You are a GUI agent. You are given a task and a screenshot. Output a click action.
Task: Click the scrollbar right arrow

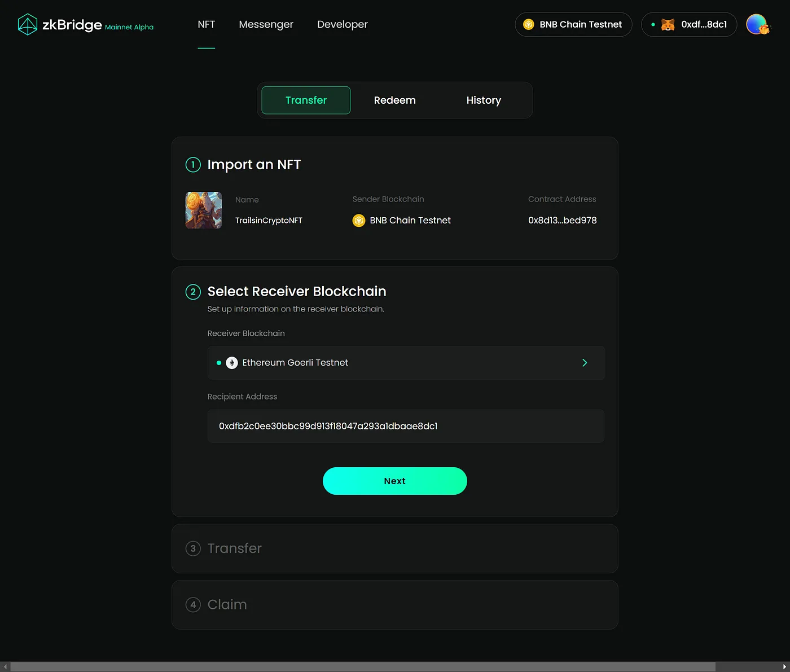tap(784, 667)
